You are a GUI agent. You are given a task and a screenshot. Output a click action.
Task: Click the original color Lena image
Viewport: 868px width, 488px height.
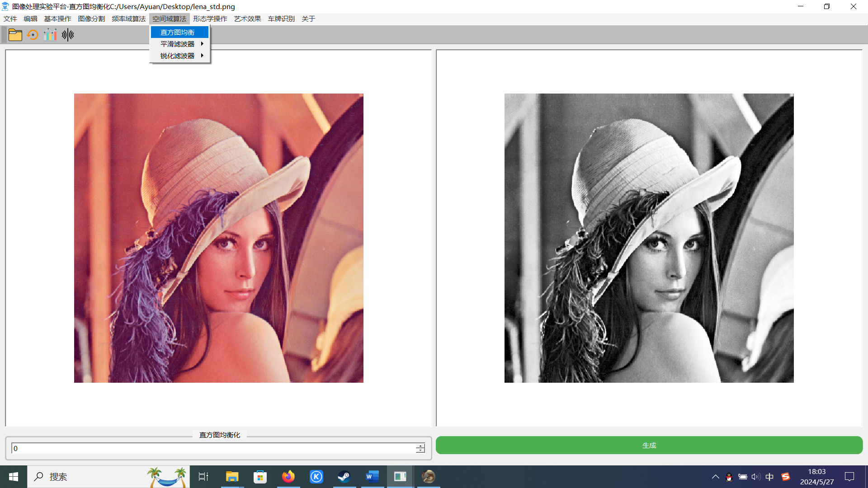click(218, 238)
